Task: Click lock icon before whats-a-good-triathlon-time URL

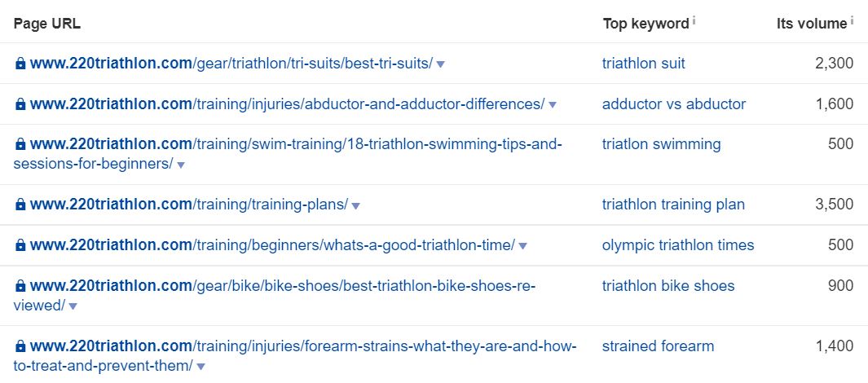Action: [20, 245]
